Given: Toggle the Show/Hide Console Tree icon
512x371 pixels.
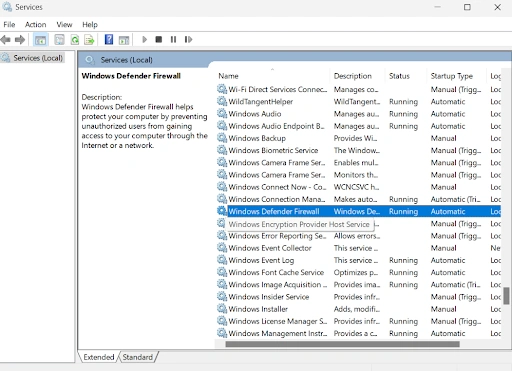Looking at the screenshot, I should pos(41,40).
